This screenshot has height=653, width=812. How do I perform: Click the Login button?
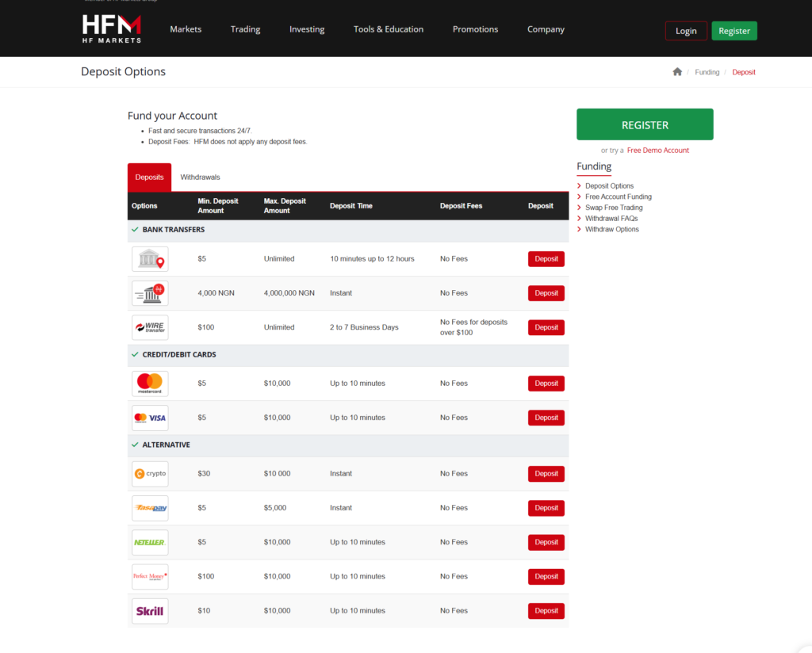[x=686, y=31]
